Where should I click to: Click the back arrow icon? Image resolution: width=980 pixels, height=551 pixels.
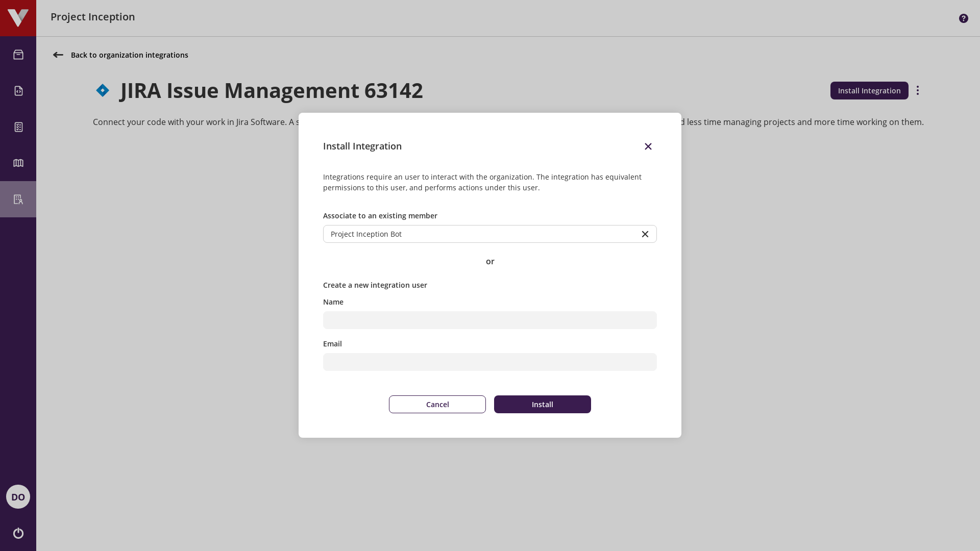tap(58, 55)
